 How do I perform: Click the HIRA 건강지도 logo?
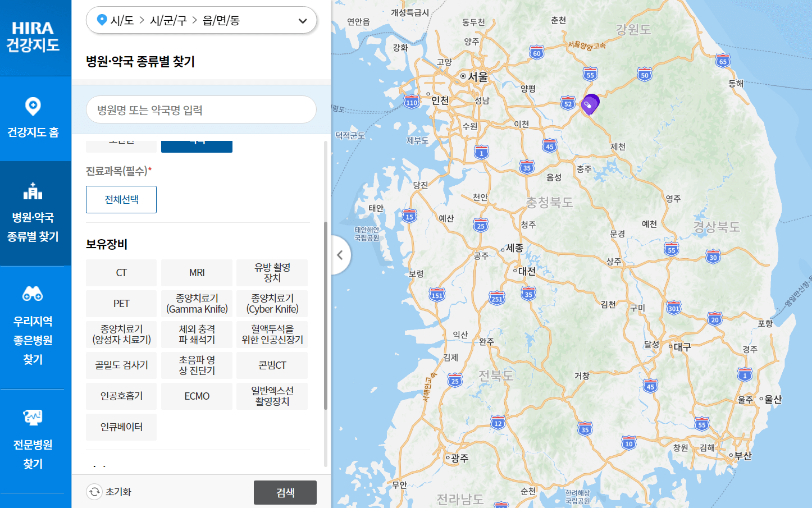tap(34, 35)
